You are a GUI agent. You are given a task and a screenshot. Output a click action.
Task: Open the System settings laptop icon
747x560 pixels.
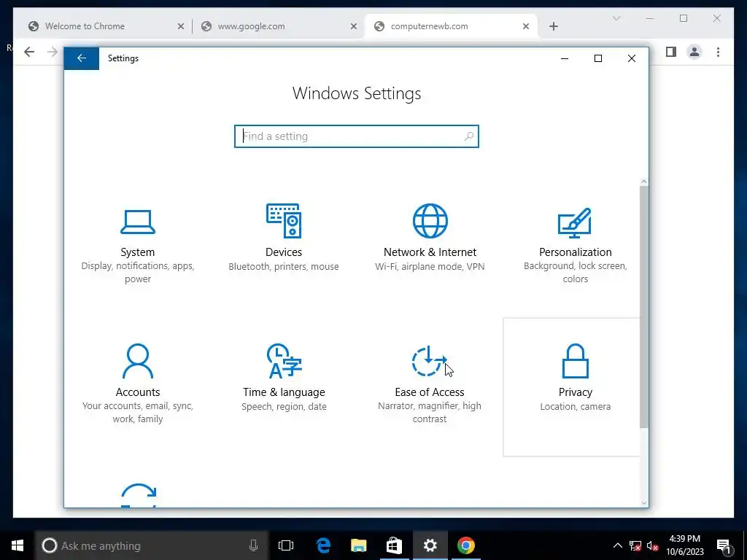[138, 222]
